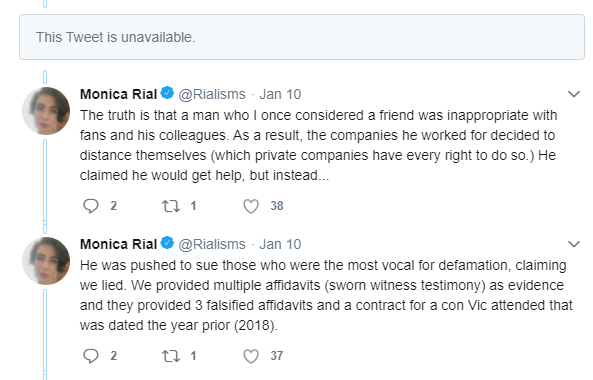The width and height of the screenshot is (593, 380).
Task: Click the verified badge on the 'He was pushed' tweet
Action: tap(167, 243)
